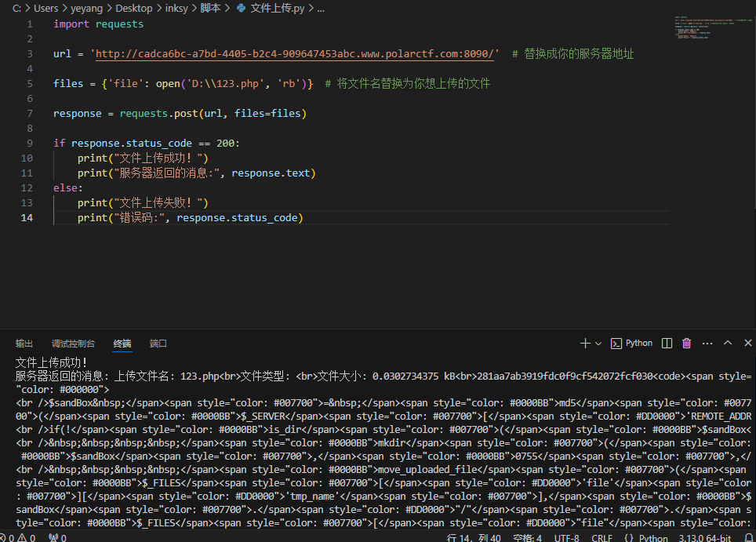
Task: Kill terminal with trash icon
Action: click(686, 343)
